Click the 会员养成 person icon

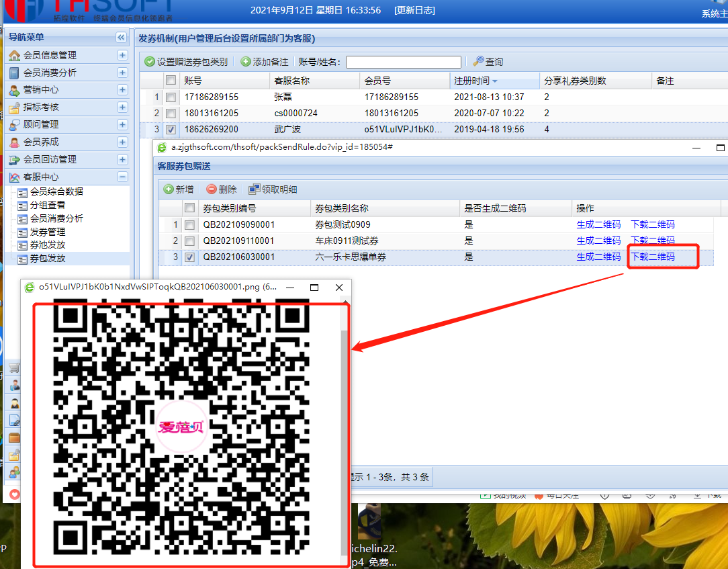(x=14, y=142)
